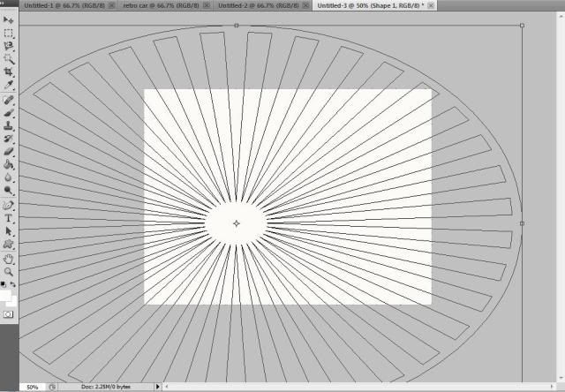The image size is (565, 392).
Task: Close the retro car document tab
Action: [x=207, y=5]
